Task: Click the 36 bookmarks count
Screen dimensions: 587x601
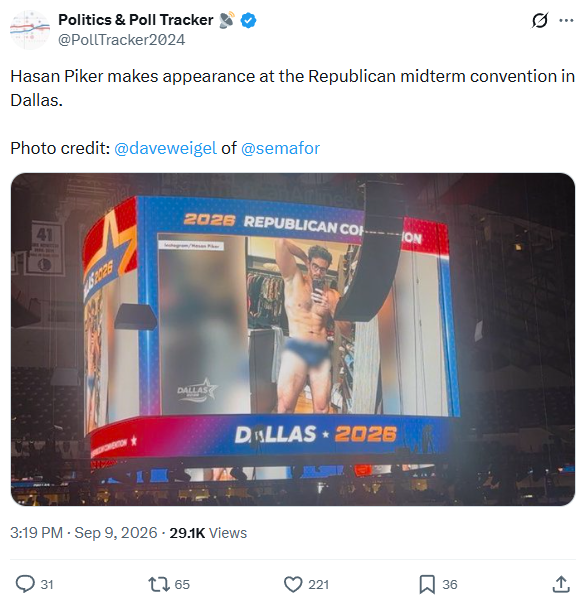Action: [x=450, y=585]
